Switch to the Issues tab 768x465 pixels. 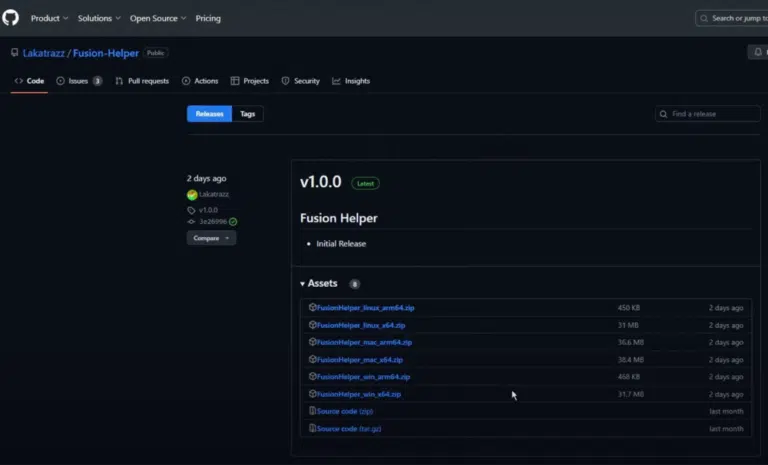(79, 81)
